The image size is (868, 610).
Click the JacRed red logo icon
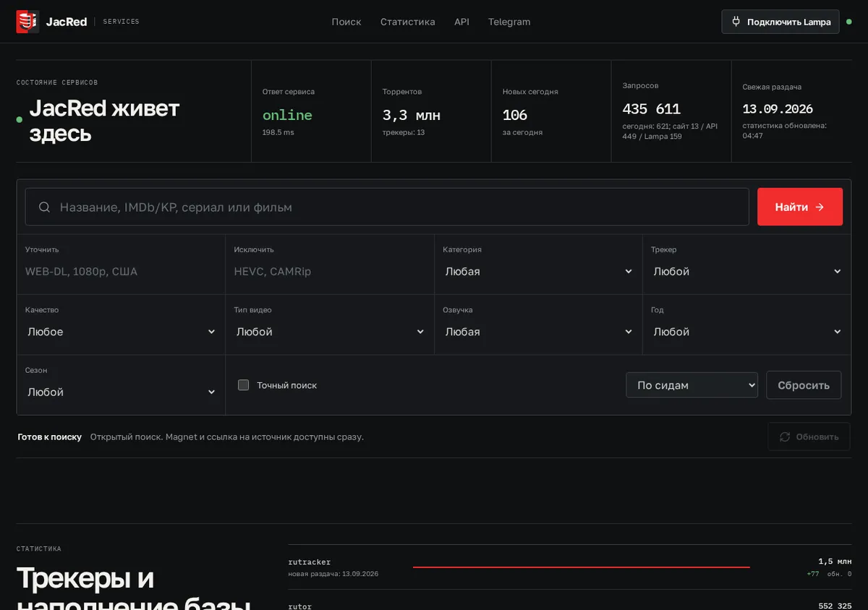pos(27,22)
